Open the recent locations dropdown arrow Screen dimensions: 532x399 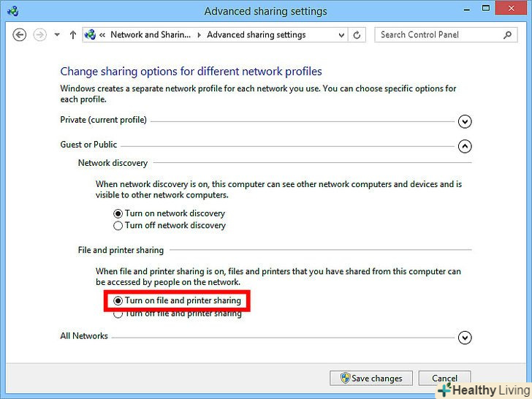(x=57, y=34)
